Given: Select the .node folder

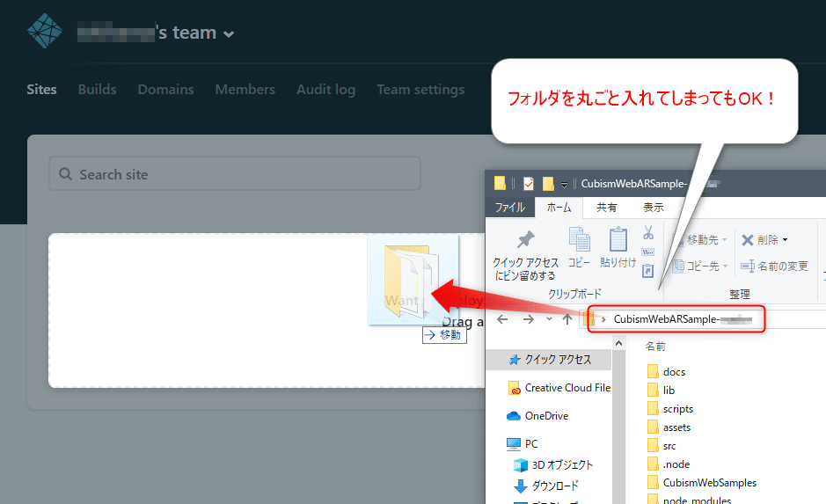Looking at the screenshot, I should [669, 464].
